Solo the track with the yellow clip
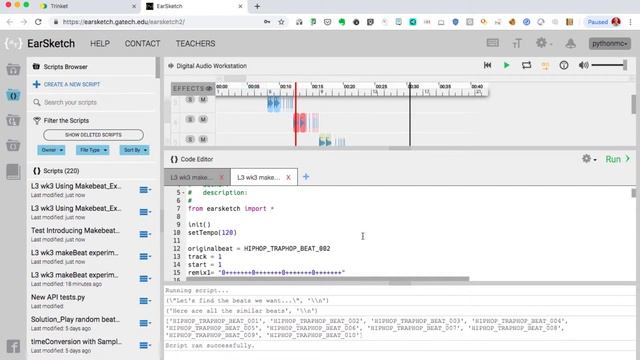Image resolution: width=640 pixels, height=360 pixels. point(190,139)
